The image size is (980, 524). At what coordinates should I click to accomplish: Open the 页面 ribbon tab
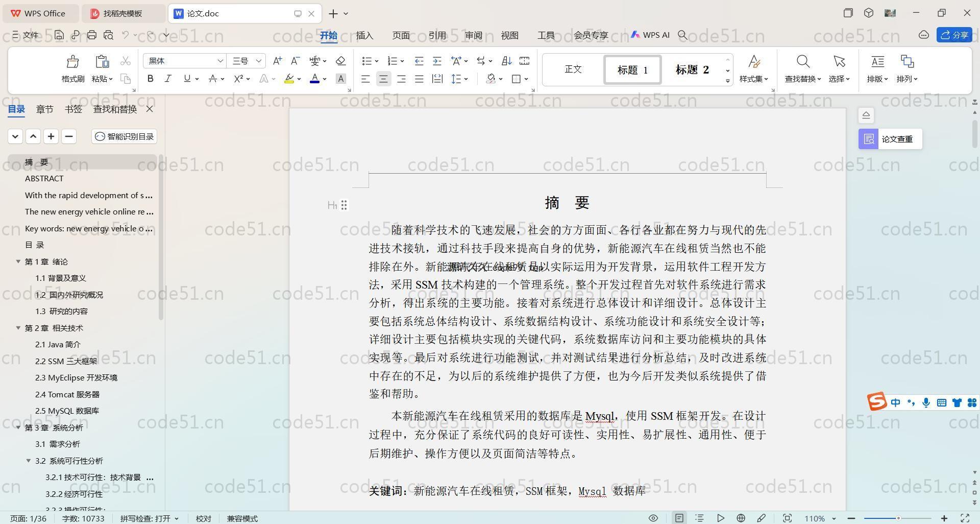coord(401,35)
